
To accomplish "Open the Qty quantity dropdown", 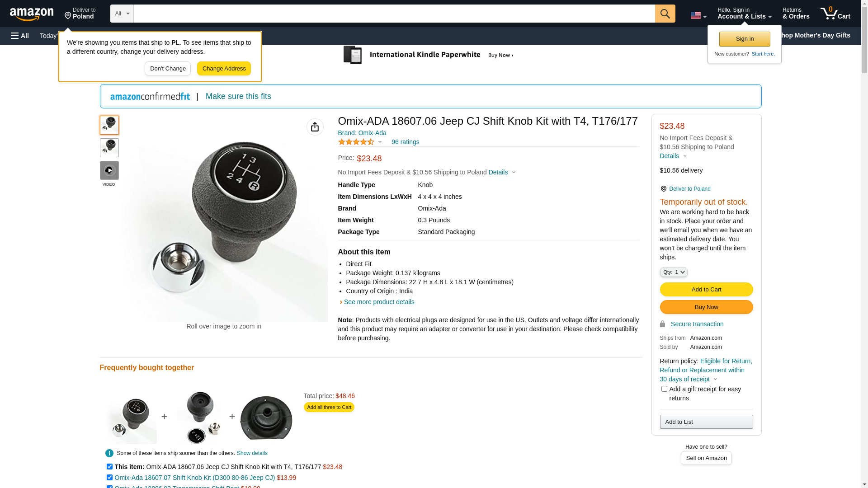I will click(673, 272).
